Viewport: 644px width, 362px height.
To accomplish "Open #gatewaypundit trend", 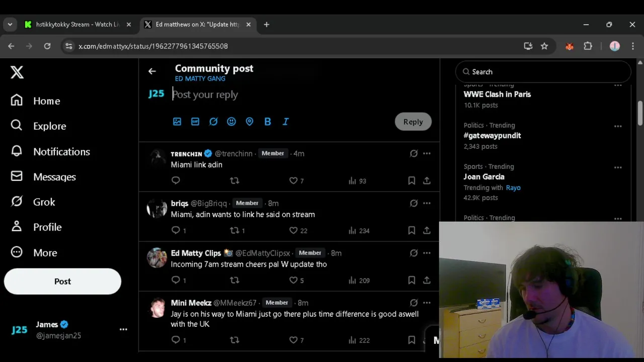I will (492, 135).
